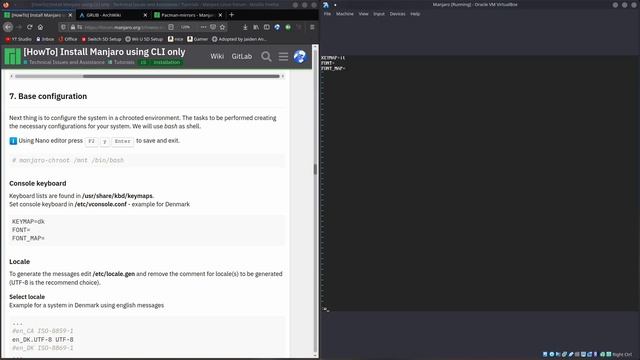Click horizontal scroll bar above section 7
The image size is (640, 360).
[x=147, y=76]
